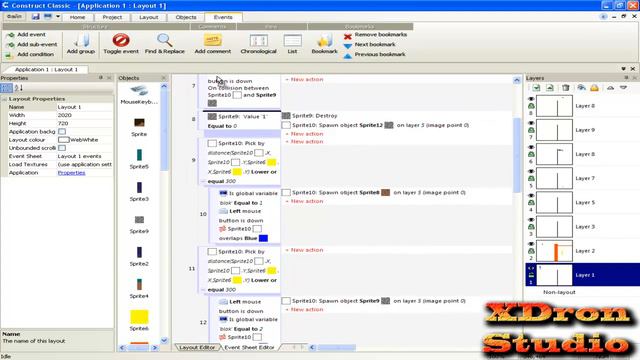Click New action in event 7

coord(304,79)
